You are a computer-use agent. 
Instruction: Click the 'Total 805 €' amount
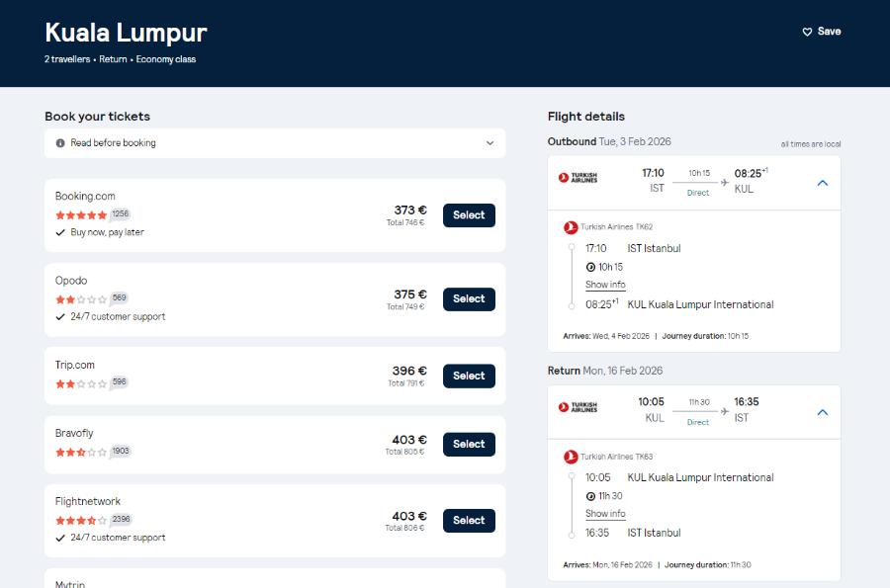coord(404,452)
